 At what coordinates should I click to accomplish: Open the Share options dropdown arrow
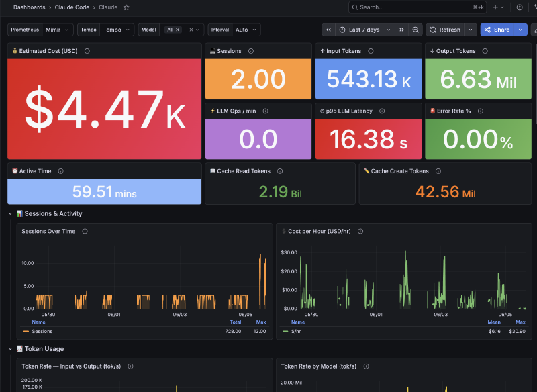[521, 30]
